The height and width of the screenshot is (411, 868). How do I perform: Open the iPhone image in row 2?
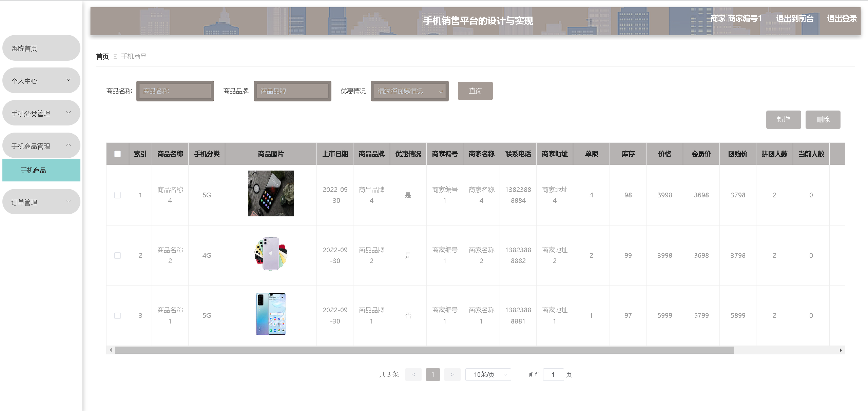(271, 254)
